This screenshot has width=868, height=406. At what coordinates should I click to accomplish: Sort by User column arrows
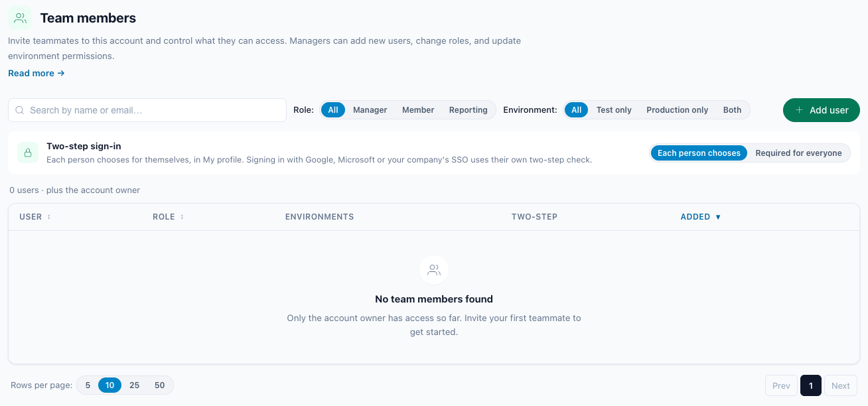click(x=48, y=217)
